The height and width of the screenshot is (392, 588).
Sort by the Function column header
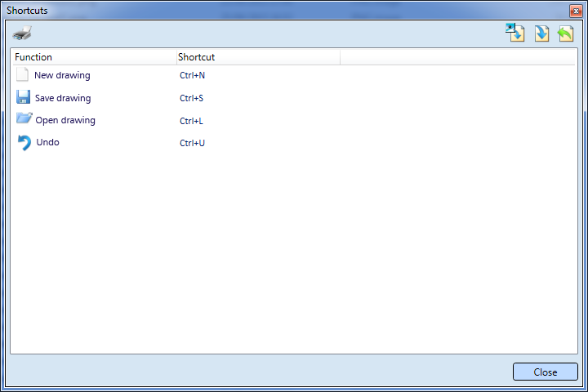(x=95, y=57)
